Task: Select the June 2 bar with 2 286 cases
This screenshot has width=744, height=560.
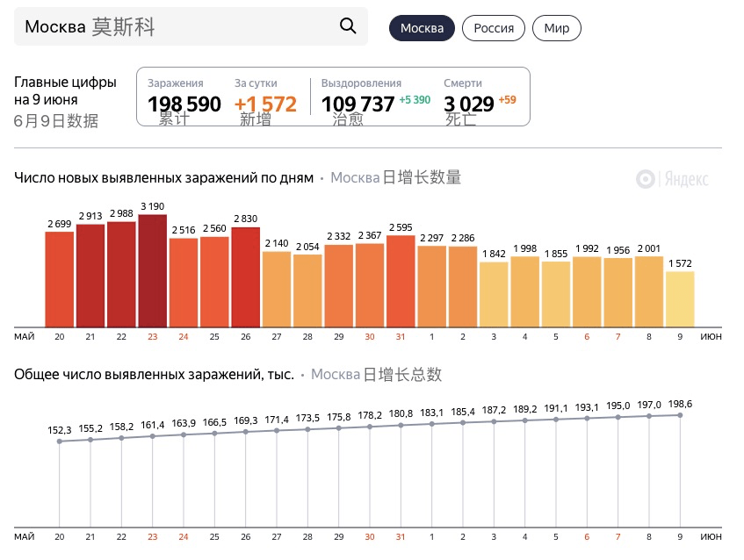Action: point(463,287)
